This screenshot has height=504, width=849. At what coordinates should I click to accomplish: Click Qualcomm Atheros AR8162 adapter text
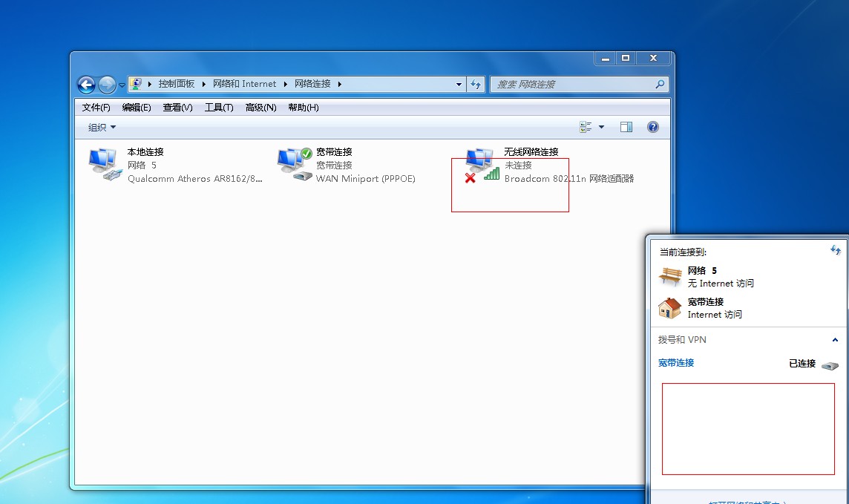[195, 179]
